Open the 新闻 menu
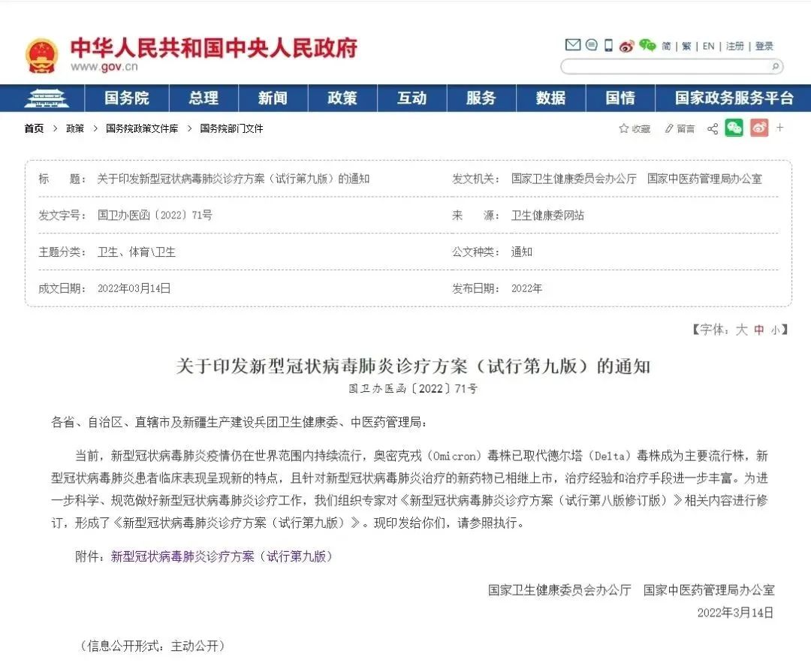The image size is (811, 672). point(273,98)
